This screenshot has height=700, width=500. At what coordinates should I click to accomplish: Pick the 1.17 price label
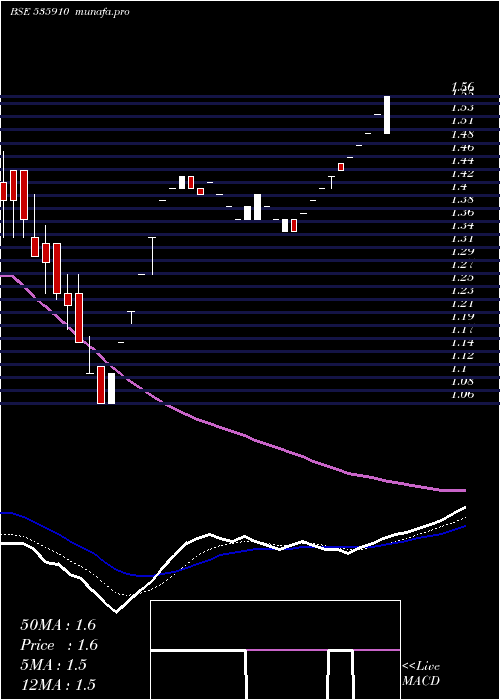pyautogui.click(x=462, y=330)
